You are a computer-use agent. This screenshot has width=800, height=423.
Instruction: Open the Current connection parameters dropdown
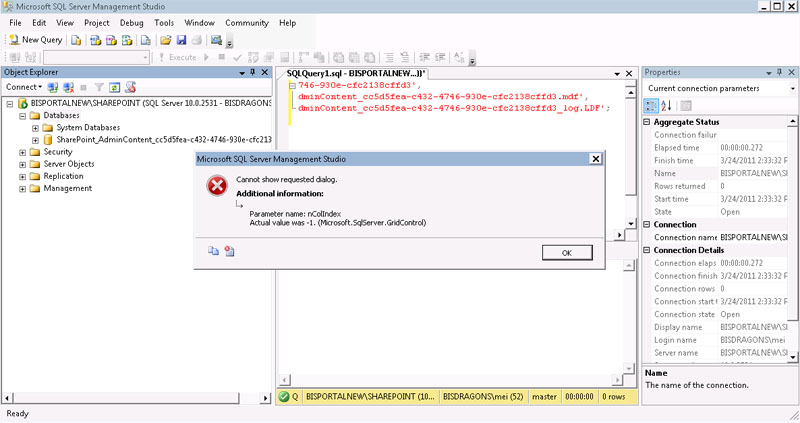point(793,88)
